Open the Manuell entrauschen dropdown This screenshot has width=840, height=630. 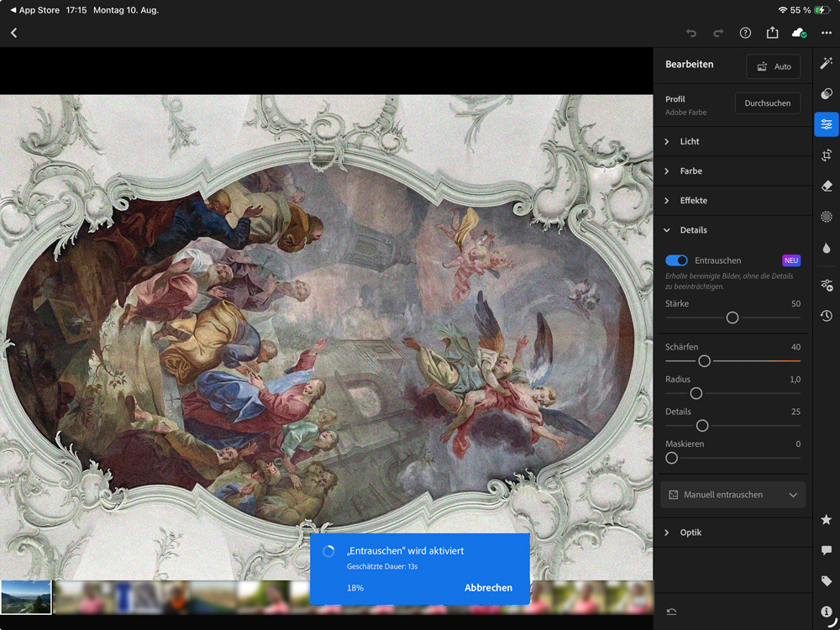pos(732,495)
